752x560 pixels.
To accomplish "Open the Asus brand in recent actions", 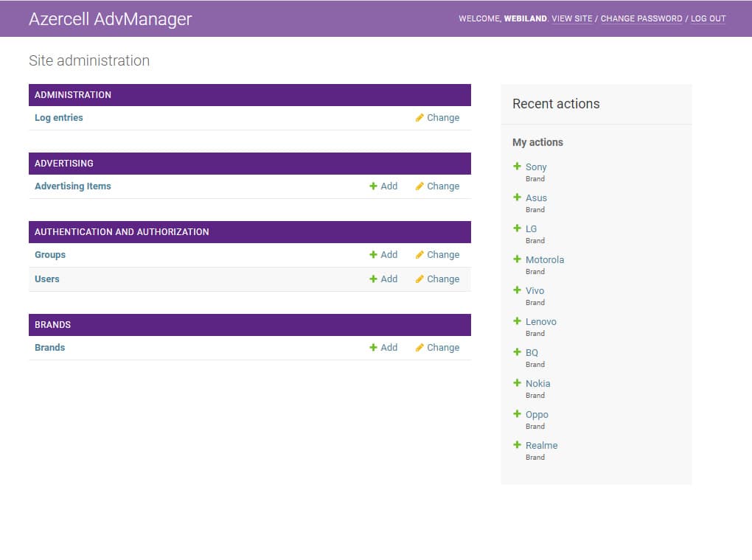I will [536, 198].
